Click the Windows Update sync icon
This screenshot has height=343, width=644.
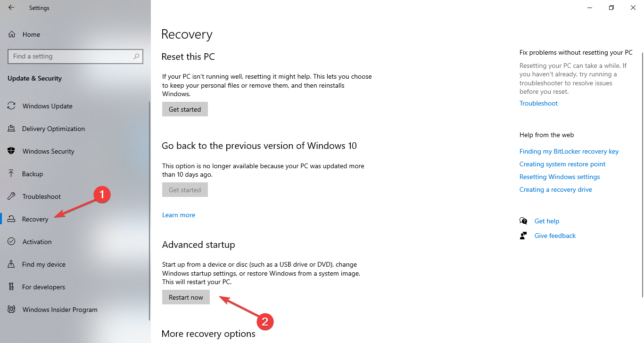(12, 106)
